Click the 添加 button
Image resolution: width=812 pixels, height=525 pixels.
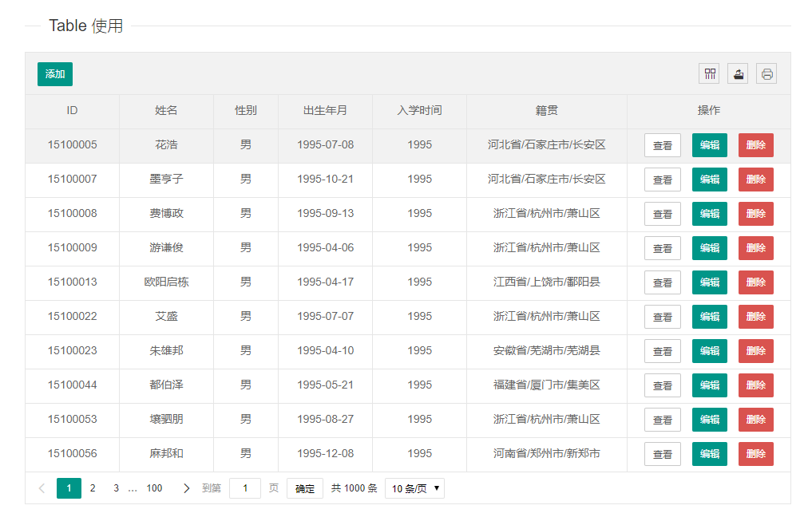55,74
